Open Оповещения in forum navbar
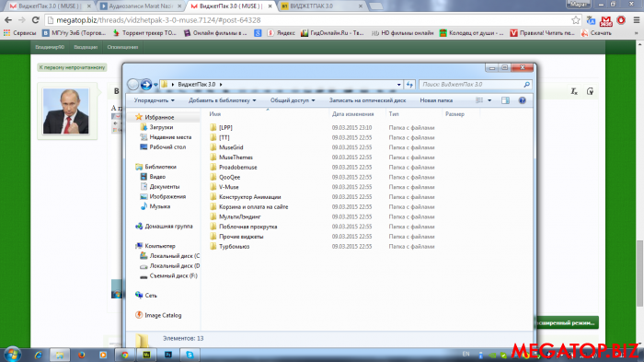 point(122,47)
